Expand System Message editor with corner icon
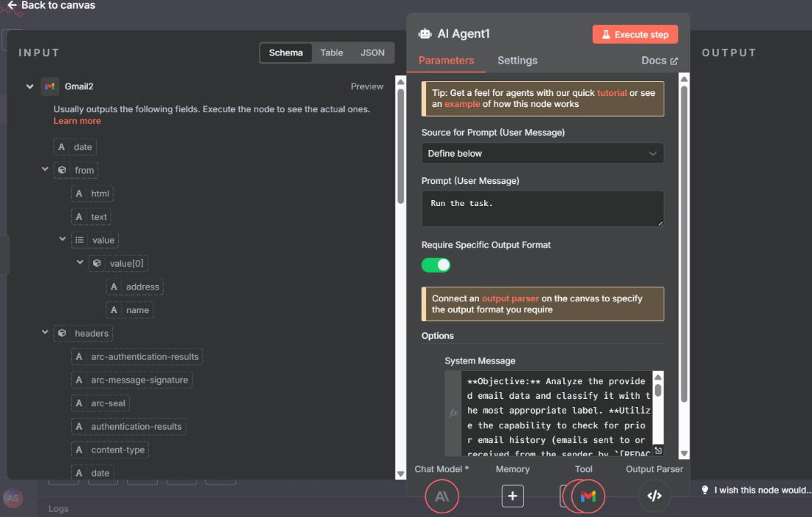This screenshot has width=812, height=517. (658, 450)
